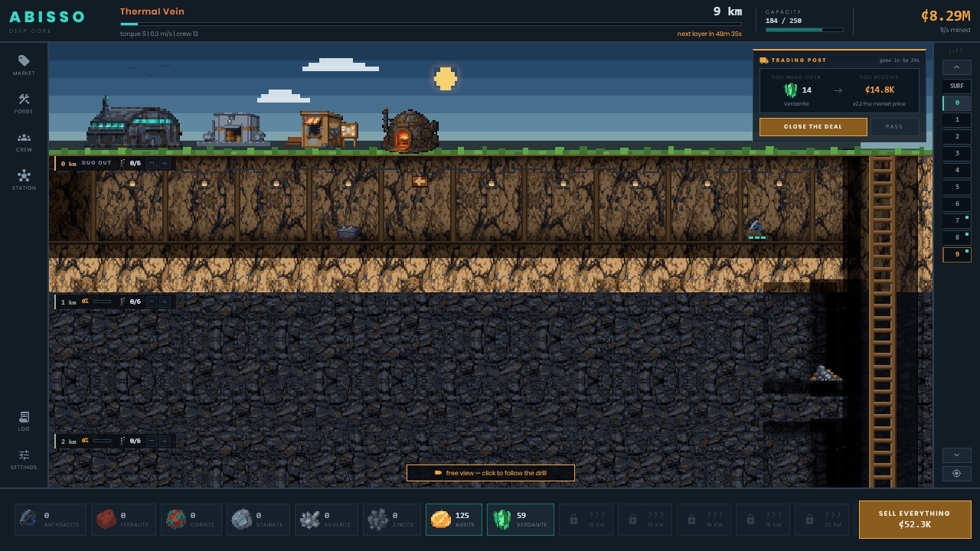Click the ¢14.8K offer amount
This screenshot has width=980, height=551.
tap(880, 90)
